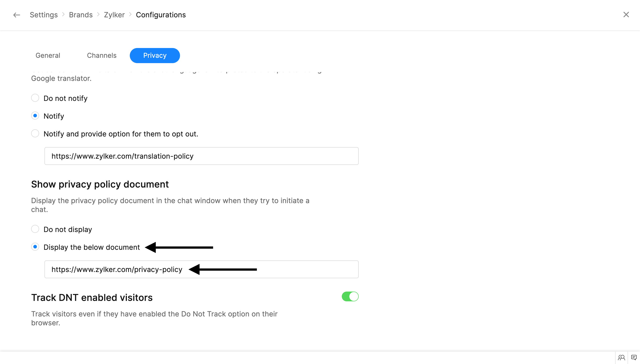Choose Display the below document radio
Viewport: 640px width, 364px height.
coord(35,247)
